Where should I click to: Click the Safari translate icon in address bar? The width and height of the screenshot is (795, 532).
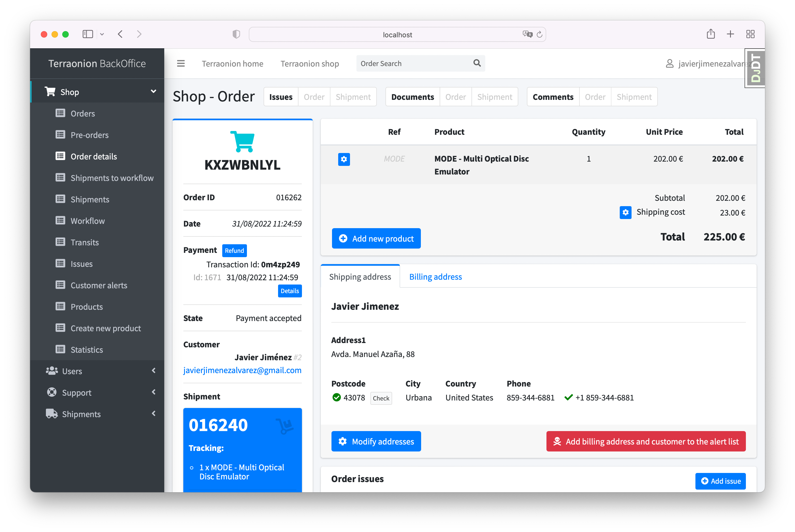click(527, 34)
